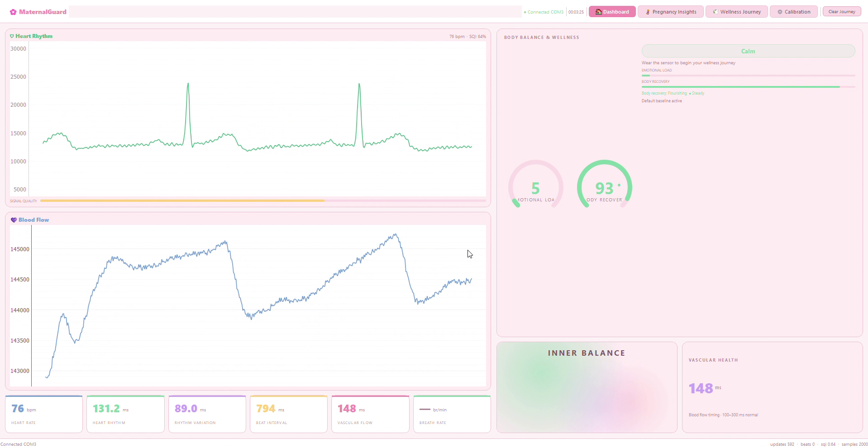
Task: Click the Blood Flow chart 145000 axis label
Action: coord(19,249)
